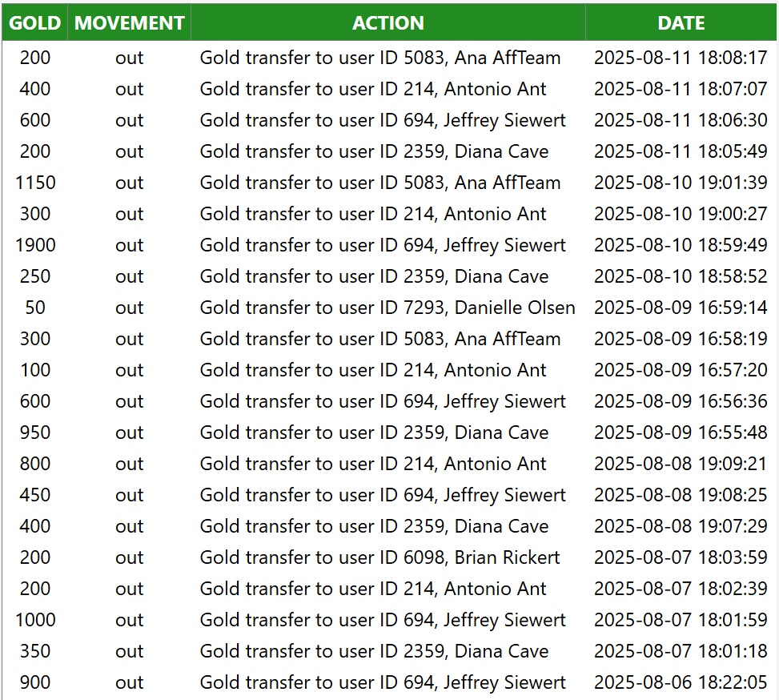Click the 950 gold amount cell

35,432
